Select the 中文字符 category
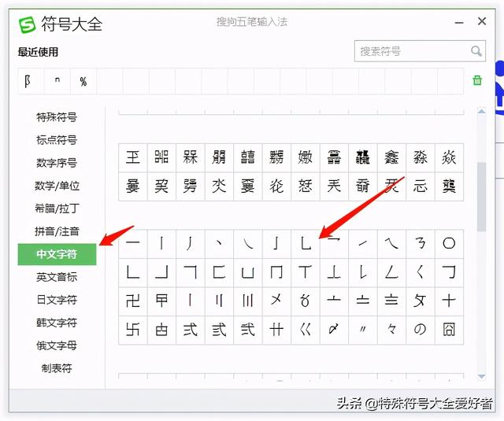 coord(57,254)
